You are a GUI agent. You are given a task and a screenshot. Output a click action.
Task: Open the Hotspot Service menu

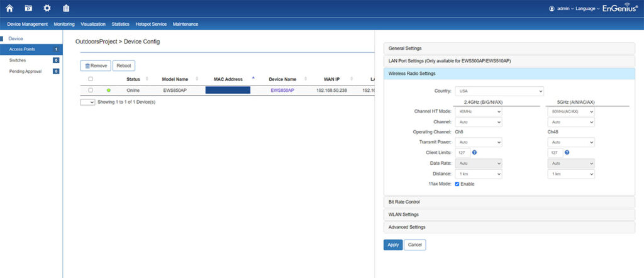pyautogui.click(x=151, y=25)
